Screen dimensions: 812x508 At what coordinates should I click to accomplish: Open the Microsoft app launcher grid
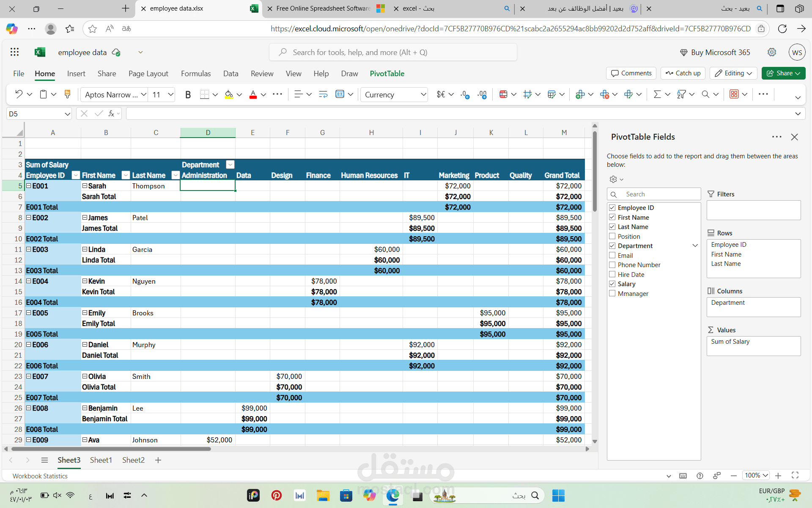click(15, 52)
